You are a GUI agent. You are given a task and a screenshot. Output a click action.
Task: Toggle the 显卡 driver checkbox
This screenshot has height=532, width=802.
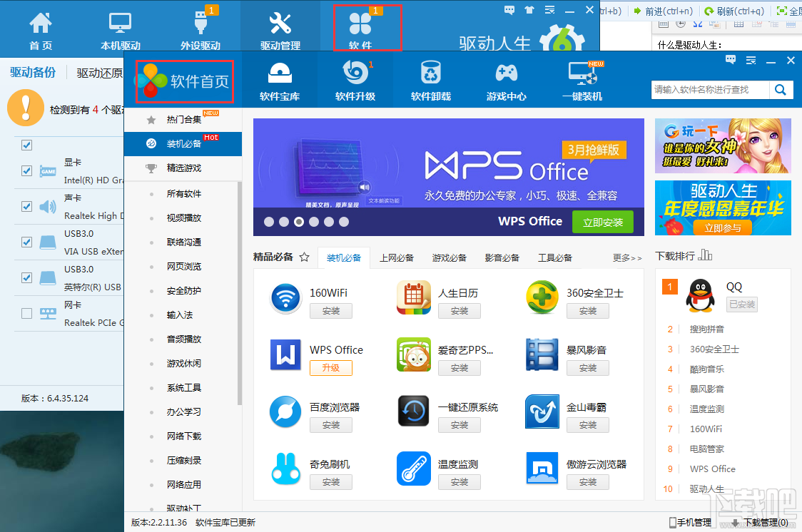[x=26, y=170]
